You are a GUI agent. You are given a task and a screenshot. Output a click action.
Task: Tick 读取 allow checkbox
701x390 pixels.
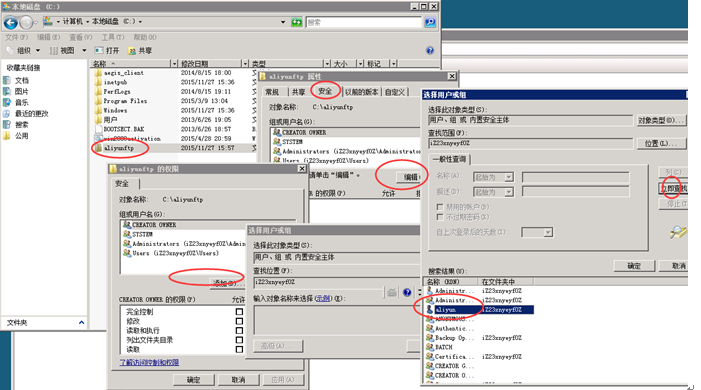239,349
